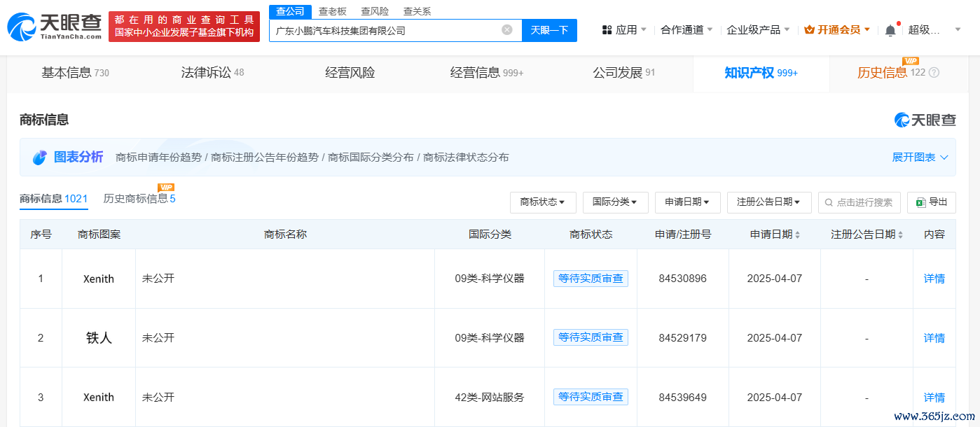Viewport: 980px width, 427px height.
Task: Click the red 国家中小企业发展子基金 banner
Action: pyautogui.click(x=184, y=27)
